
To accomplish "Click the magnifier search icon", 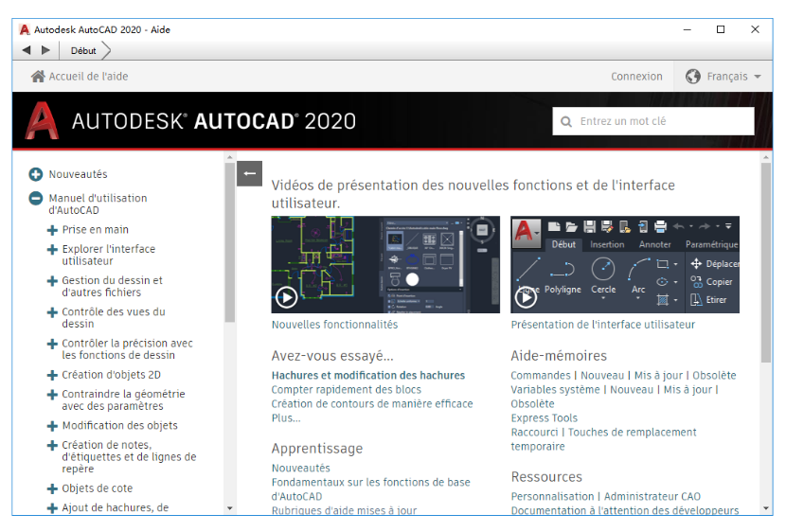I will (x=566, y=122).
